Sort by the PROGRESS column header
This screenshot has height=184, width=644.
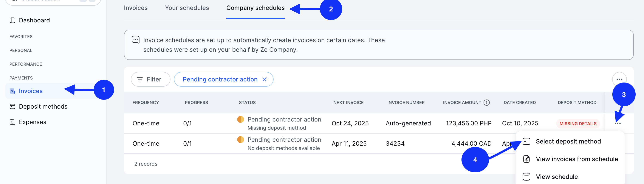point(196,103)
